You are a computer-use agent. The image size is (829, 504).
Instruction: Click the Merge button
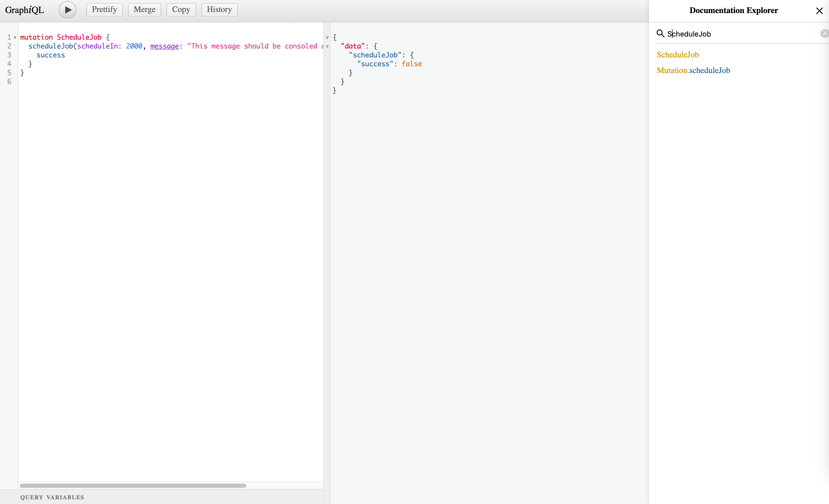(144, 10)
